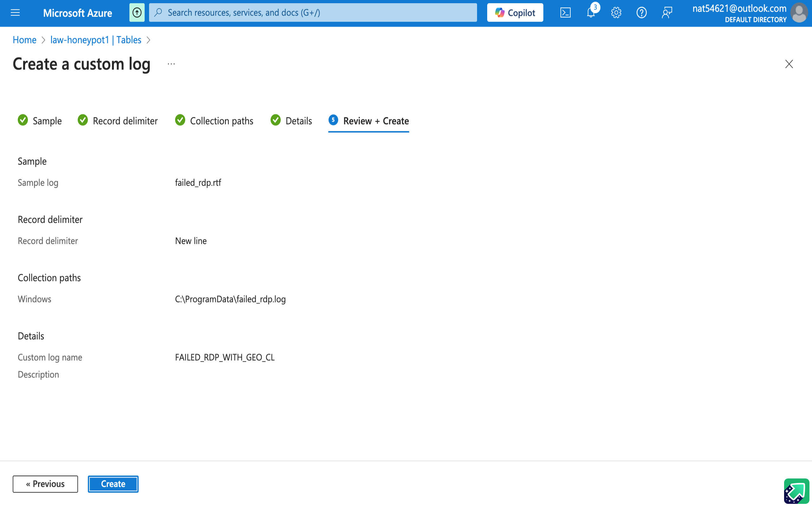Open the Azure portal hamburger menu
812x507 pixels.
click(15, 13)
